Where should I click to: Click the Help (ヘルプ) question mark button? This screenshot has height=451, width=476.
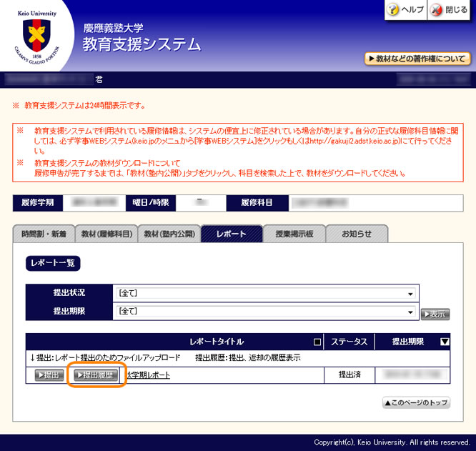point(405,10)
